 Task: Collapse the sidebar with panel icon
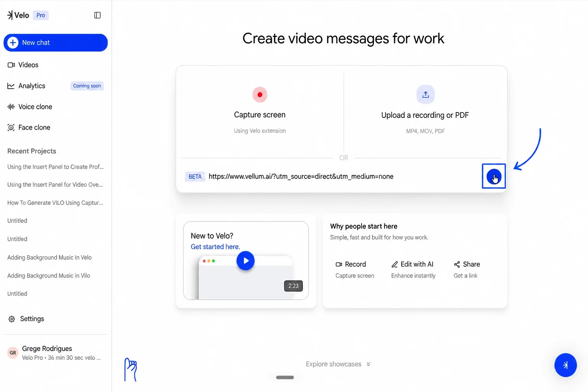click(x=97, y=15)
